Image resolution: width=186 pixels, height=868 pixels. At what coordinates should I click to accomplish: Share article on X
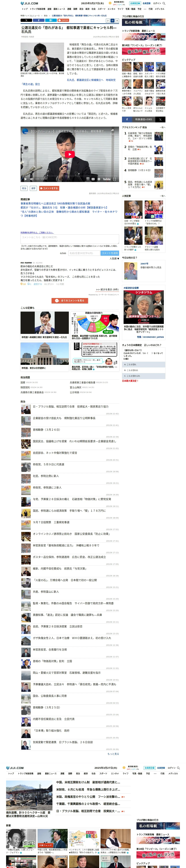[26, 20]
